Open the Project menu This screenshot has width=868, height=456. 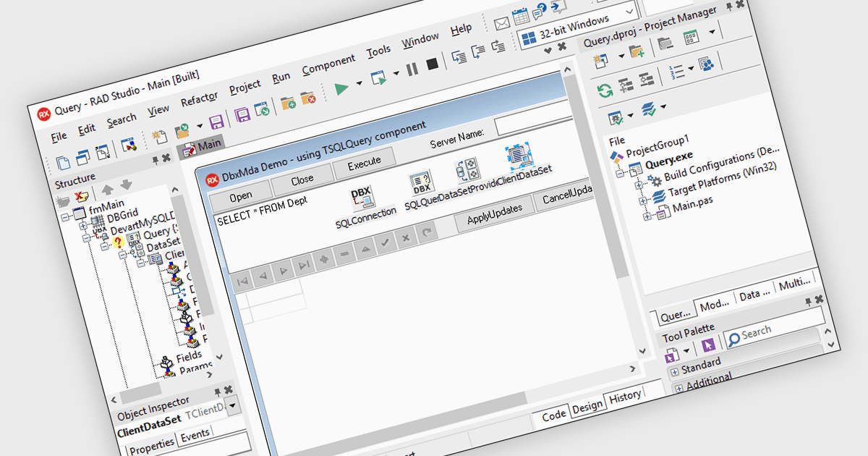[x=245, y=87]
